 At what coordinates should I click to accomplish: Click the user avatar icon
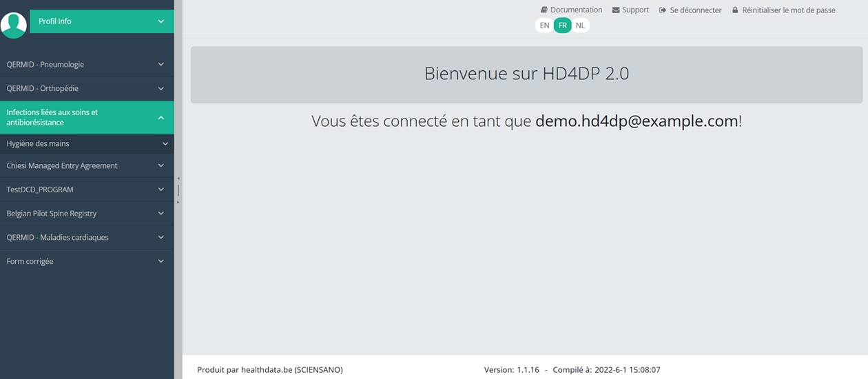14,25
